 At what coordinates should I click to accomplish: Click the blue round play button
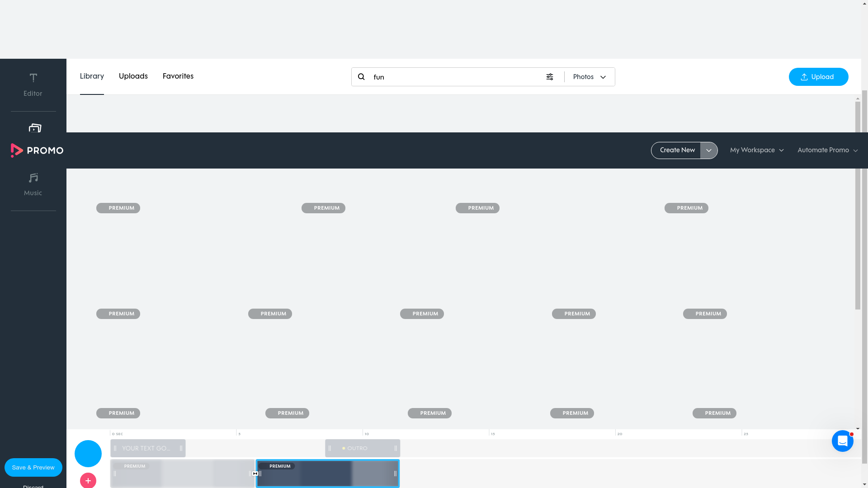(x=88, y=454)
